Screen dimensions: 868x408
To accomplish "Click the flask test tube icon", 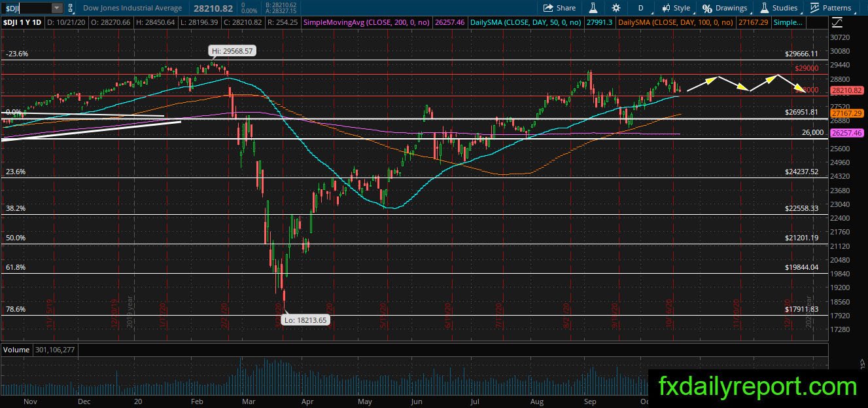I will pos(593,8).
